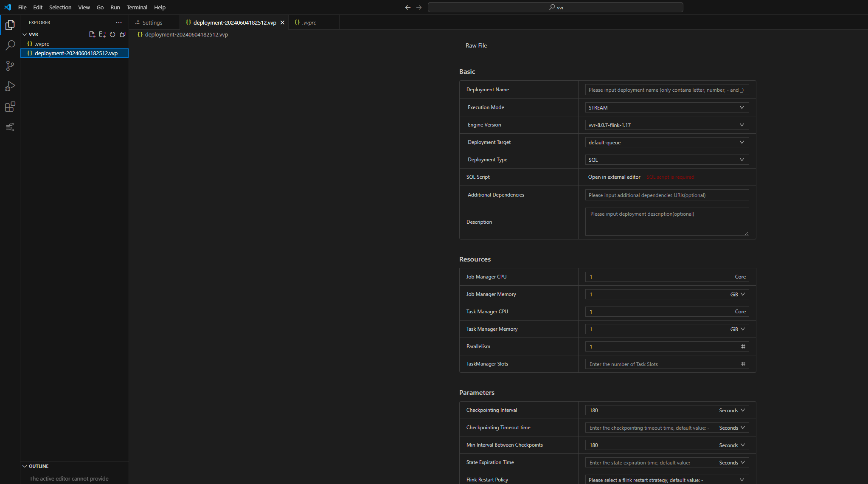Open the Terminal menu
The image size is (868, 484).
click(137, 7)
